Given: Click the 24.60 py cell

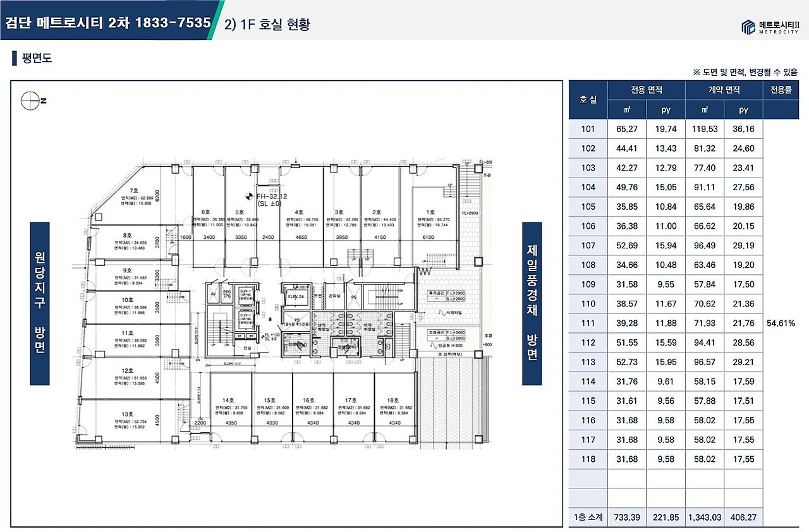Looking at the screenshot, I should coord(743,149).
